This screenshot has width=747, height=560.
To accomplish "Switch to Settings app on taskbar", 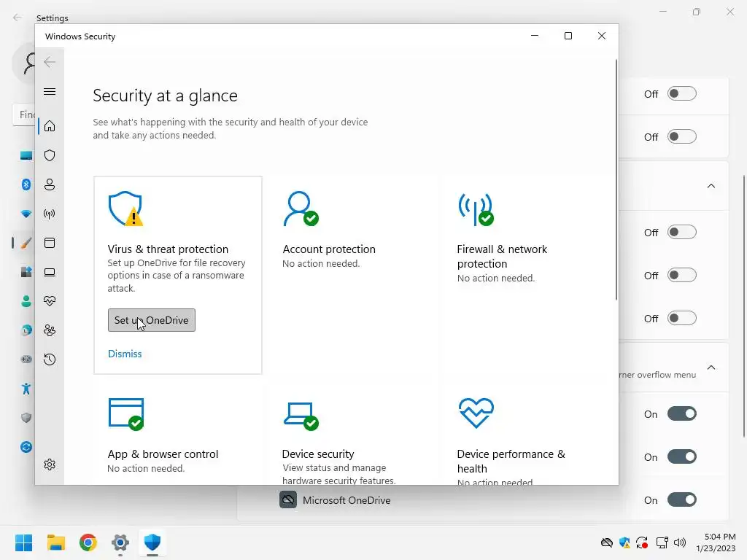I will [120, 542].
